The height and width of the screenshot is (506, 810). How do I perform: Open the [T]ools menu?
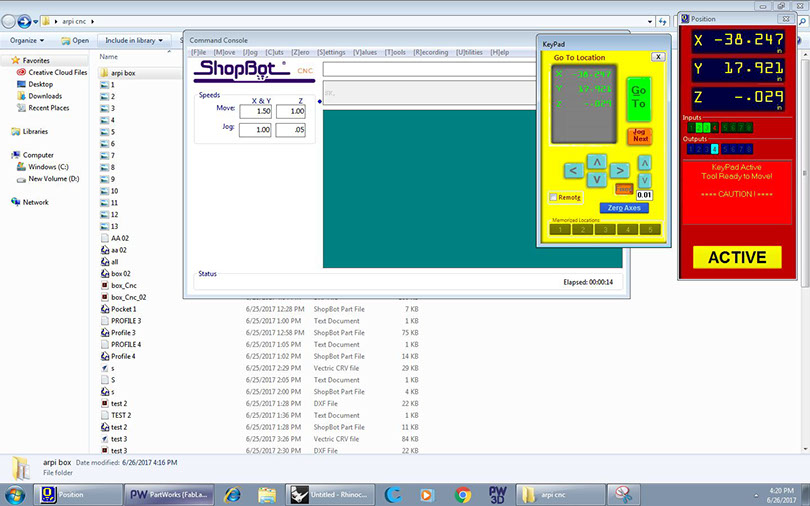pyautogui.click(x=395, y=52)
